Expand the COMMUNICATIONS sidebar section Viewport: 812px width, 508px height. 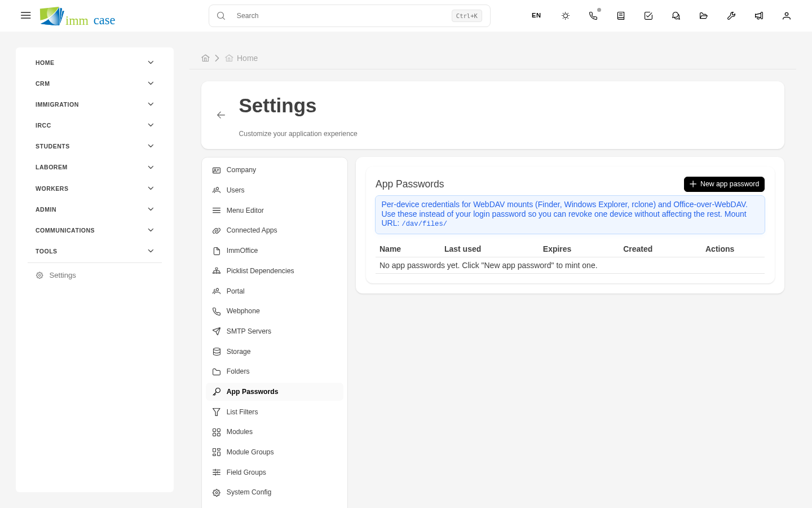pyautogui.click(x=95, y=230)
